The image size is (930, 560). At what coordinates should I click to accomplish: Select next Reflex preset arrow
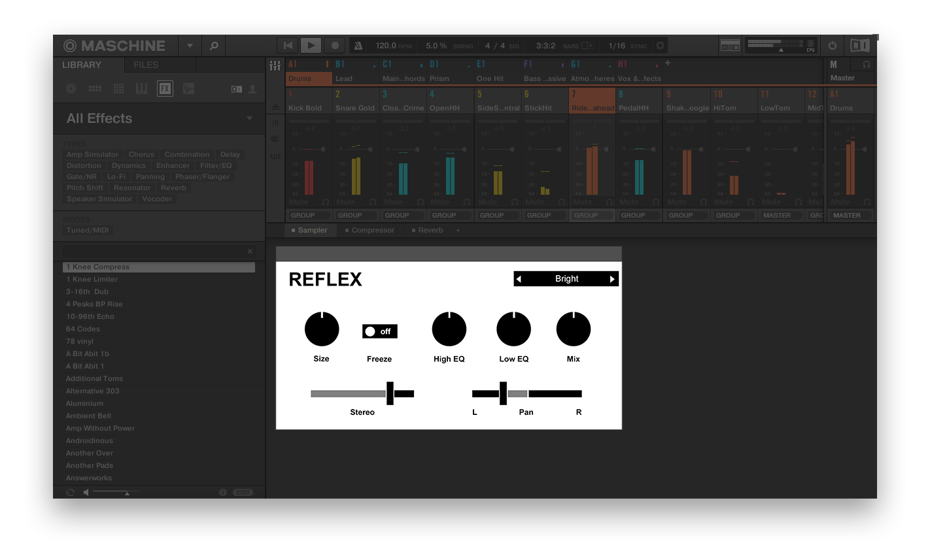[612, 279]
